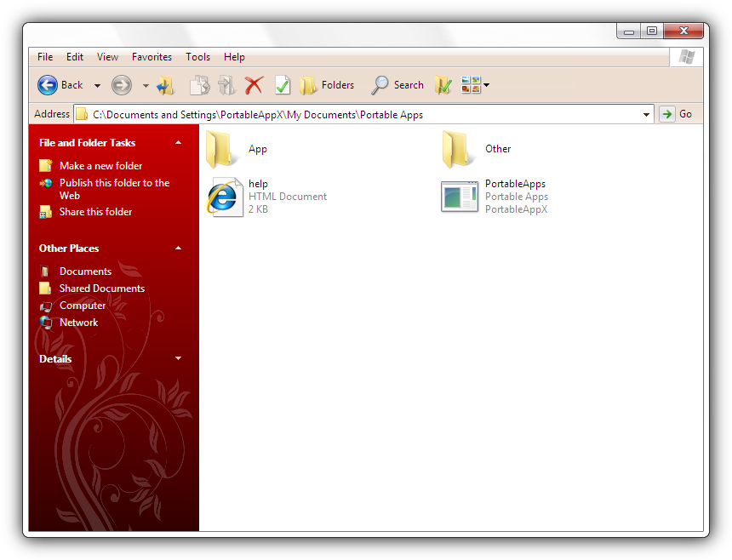This screenshot has height=560, width=732.
Task: Click the PortableApps file name
Action: click(516, 184)
